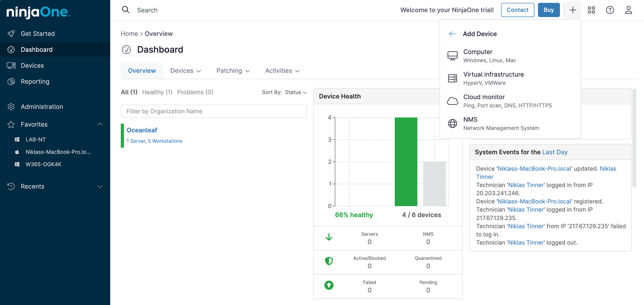644x305 pixels.
Task: Click the Devices monitor icon in sidebar
Action: pos(11,65)
